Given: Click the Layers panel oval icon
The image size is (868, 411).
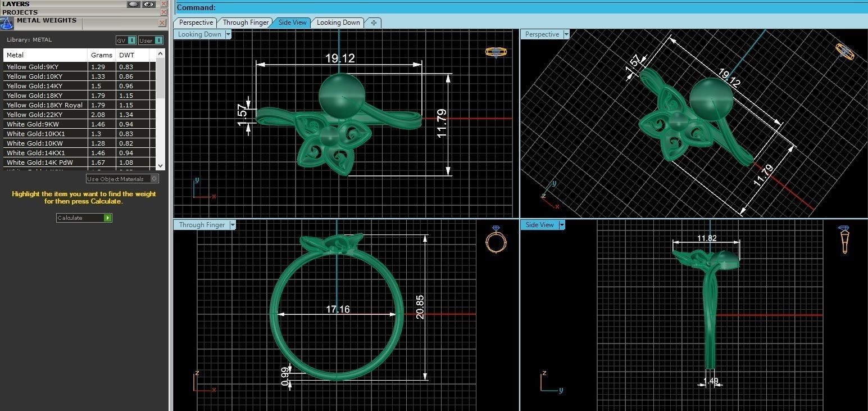Looking at the screenshot, I should (x=133, y=4).
